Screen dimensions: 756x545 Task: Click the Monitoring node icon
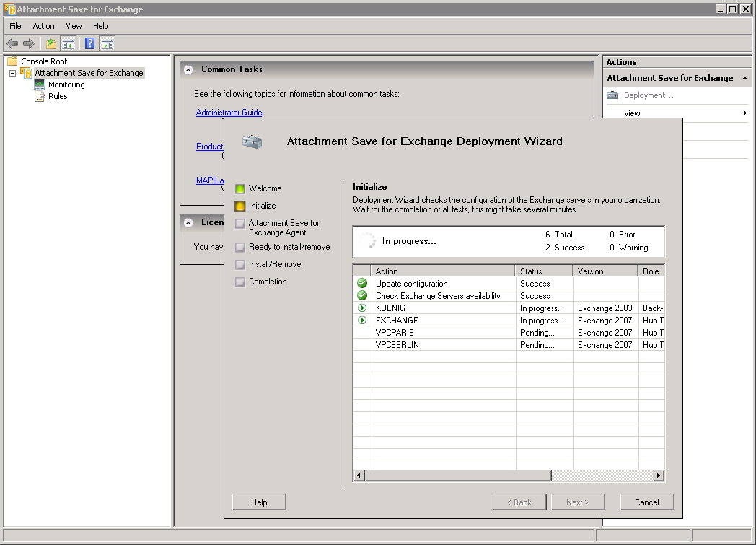[40, 84]
